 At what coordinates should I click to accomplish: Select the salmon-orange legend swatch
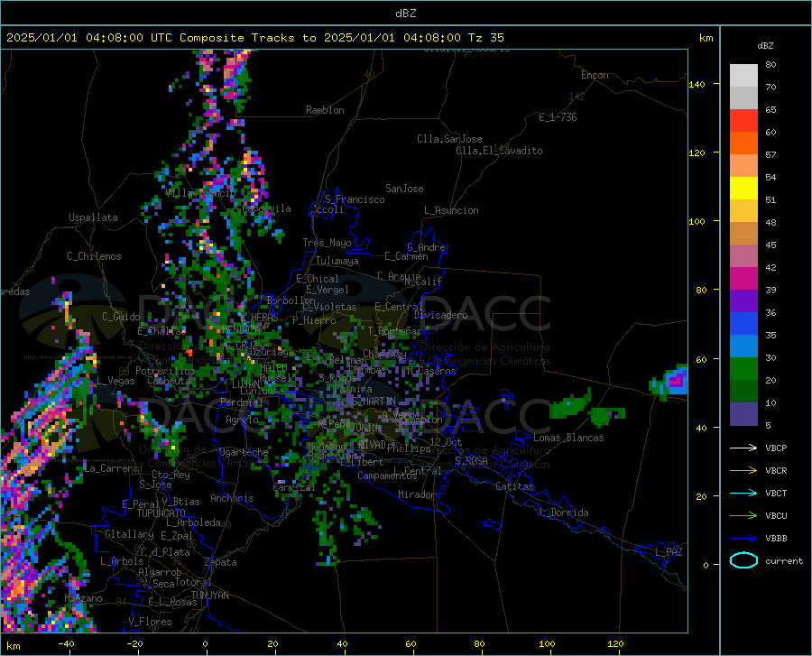click(x=743, y=166)
